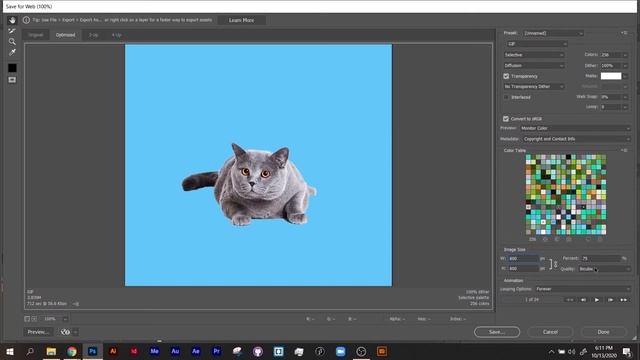This screenshot has height=360, width=640.
Task: Click the browser preview icon
Action: (65, 332)
